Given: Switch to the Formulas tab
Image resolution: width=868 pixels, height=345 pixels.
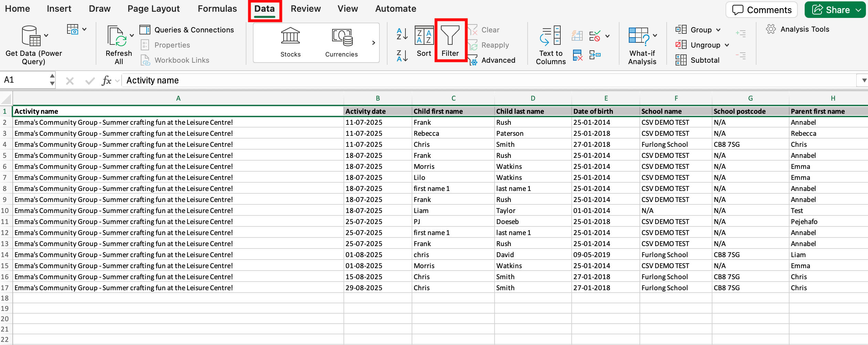Looking at the screenshot, I should [217, 9].
